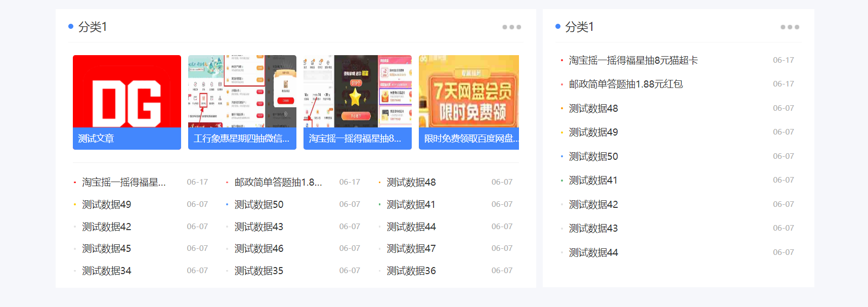868x307 pixels.
Task: Select 测试数据34 in the left grid
Action: [x=107, y=271]
